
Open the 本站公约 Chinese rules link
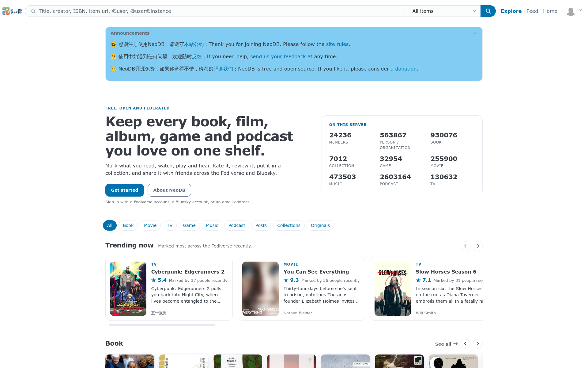(194, 44)
